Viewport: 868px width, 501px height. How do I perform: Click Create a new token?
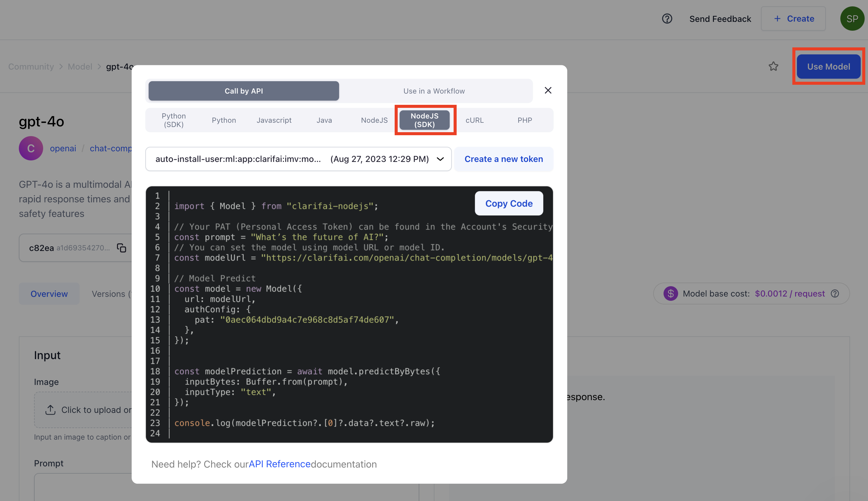click(504, 159)
